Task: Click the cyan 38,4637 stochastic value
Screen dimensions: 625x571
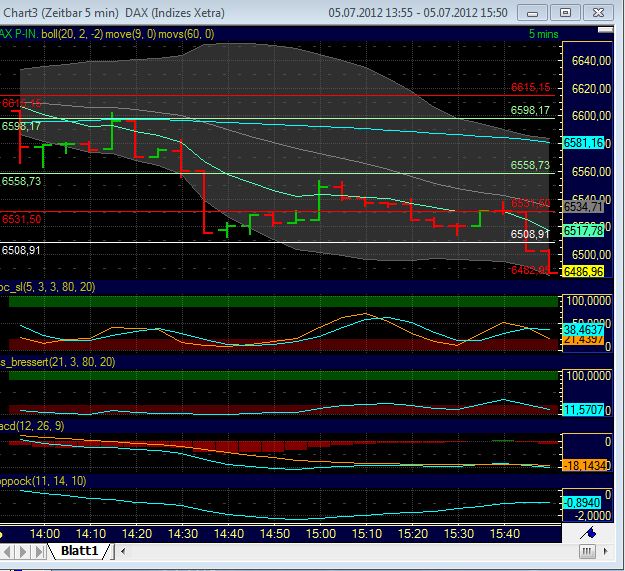Action: click(583, 330)
